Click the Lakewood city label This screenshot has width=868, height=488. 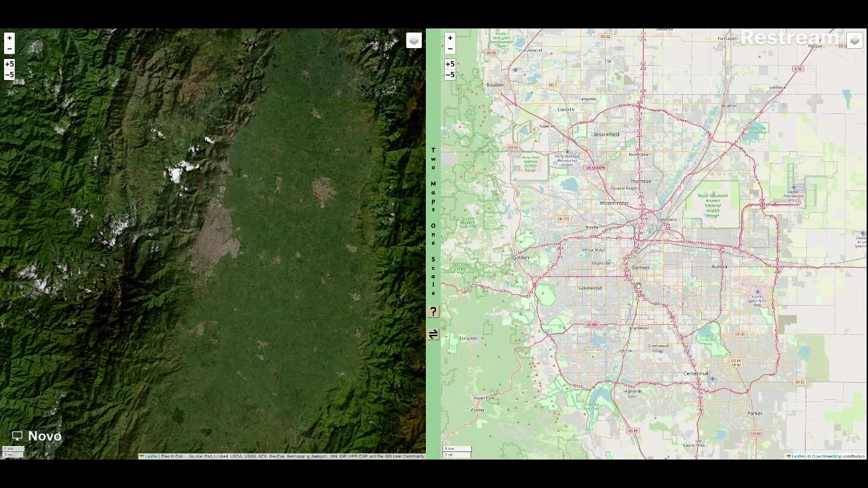[590, 288]
